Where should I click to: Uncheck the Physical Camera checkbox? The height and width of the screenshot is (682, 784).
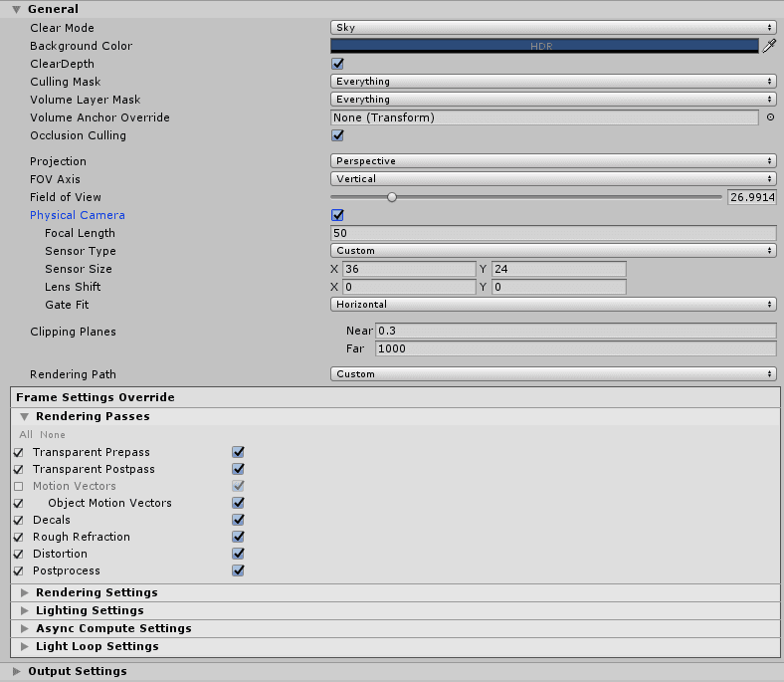[337, 215]
